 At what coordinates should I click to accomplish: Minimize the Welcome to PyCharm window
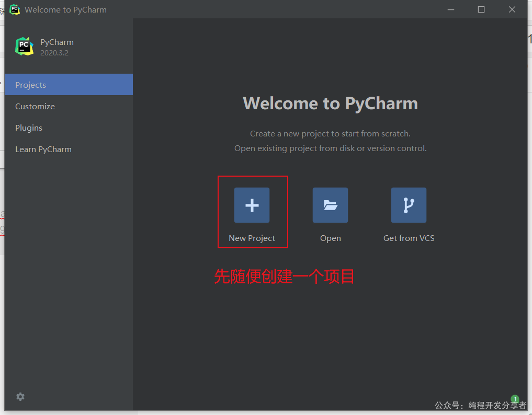click(451, 9)
